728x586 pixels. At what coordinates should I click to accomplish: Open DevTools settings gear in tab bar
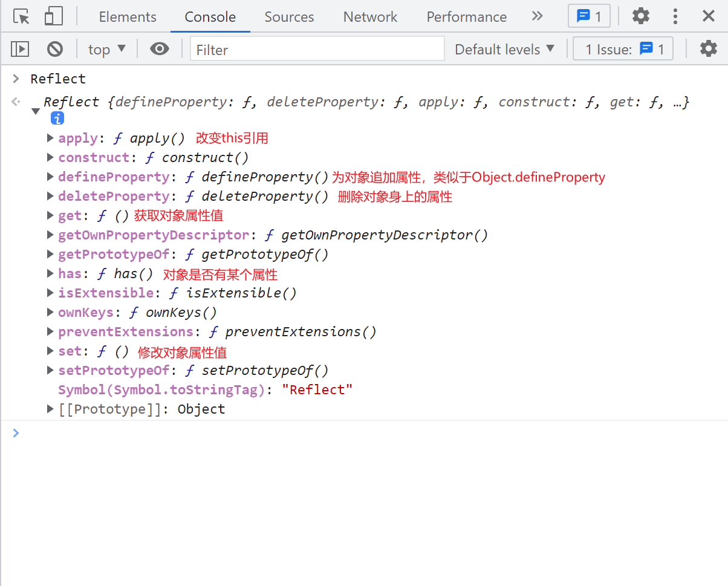pyautogui.click(x=641, y=16)
